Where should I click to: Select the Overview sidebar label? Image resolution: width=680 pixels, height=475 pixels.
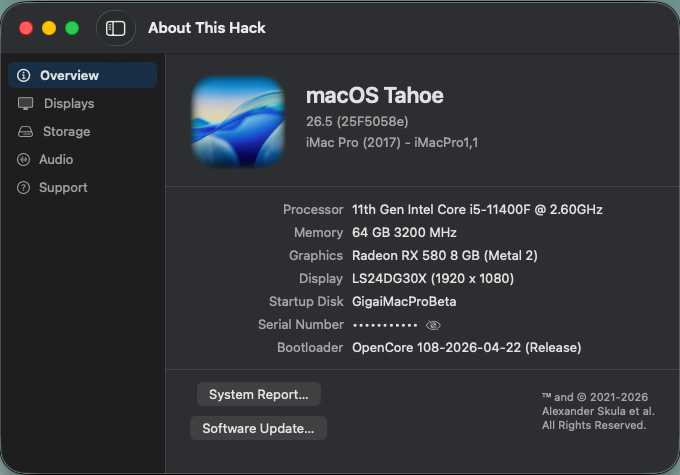click(69, 75)
